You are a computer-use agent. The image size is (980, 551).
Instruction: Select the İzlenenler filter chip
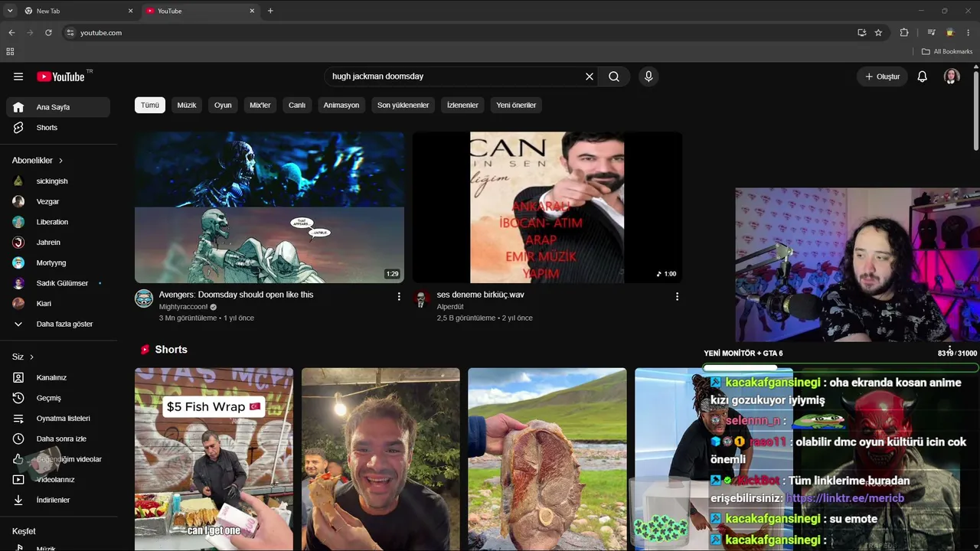(x=462, y=105)
